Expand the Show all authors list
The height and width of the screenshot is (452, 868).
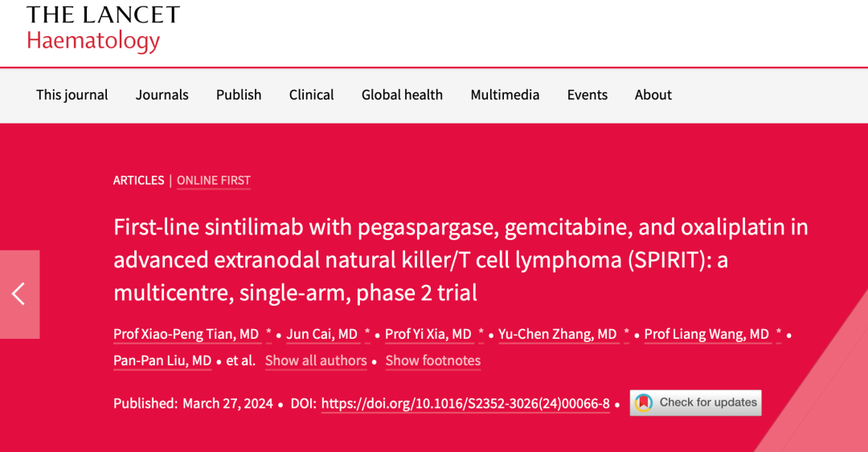click(x=316, y=360)
